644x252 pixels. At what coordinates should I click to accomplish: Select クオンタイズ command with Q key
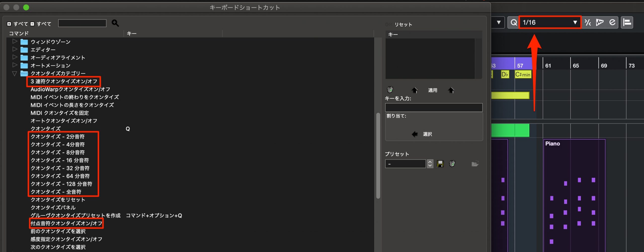pyautogui.click(x=46, y=129)
